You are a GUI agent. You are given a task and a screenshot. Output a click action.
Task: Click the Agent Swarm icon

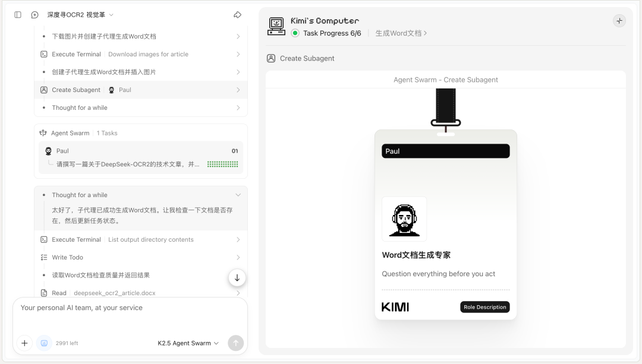[43, 133]
